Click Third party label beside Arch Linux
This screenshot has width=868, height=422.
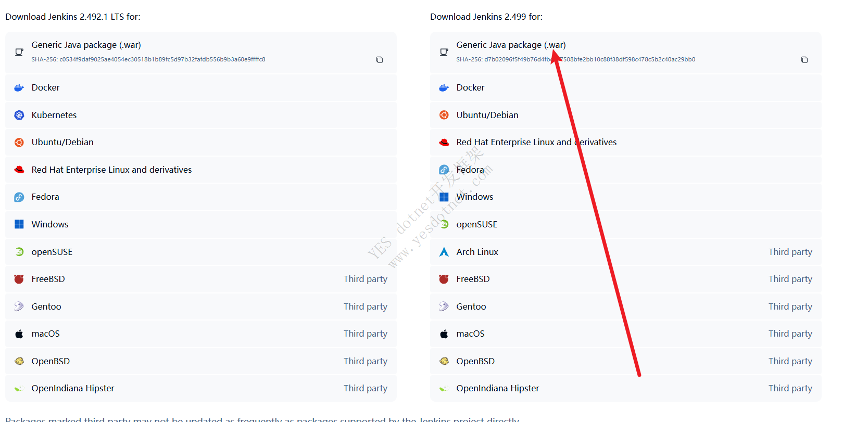click(790, 252)
